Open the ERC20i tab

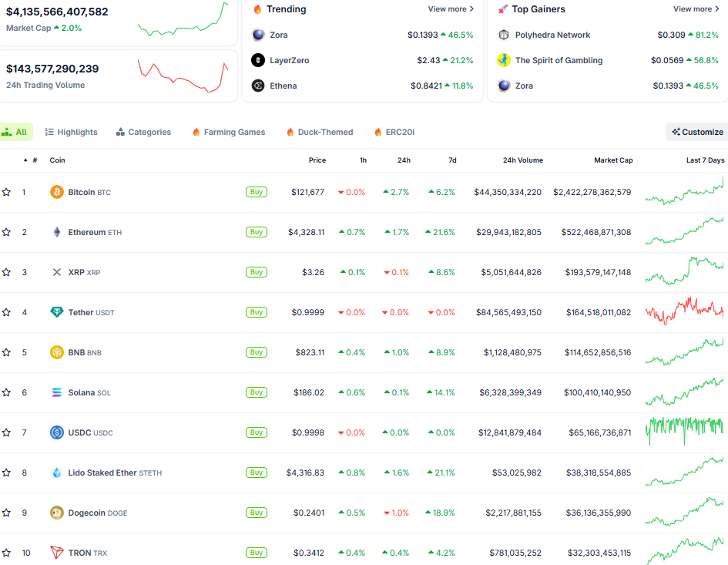[x=394, y=132]
